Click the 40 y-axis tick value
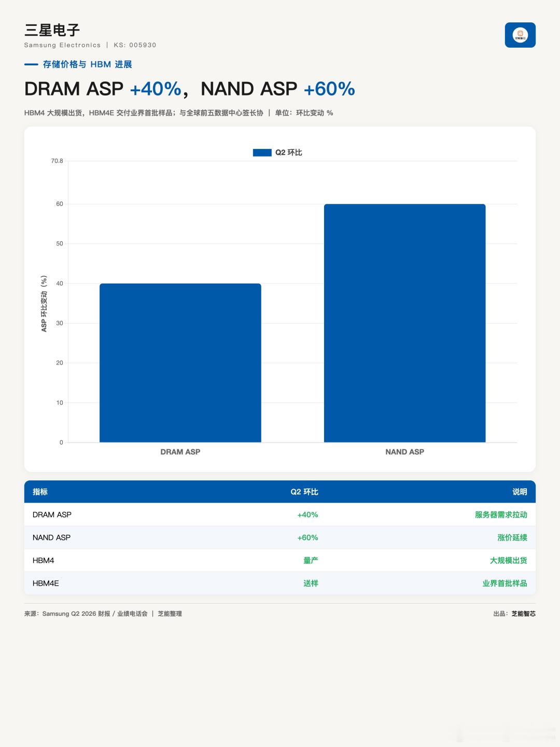Image resolution: width=560 pixels, height=747 pixels. (x=60, y=283)
